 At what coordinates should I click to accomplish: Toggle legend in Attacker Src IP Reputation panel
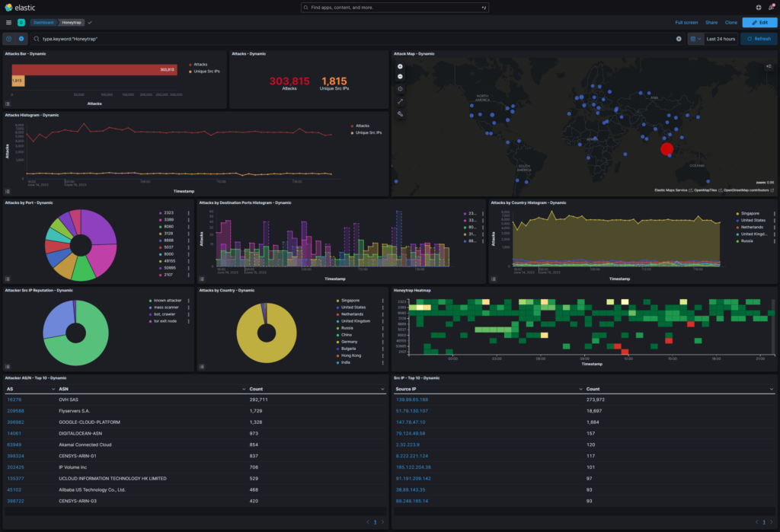coord(8,367)
